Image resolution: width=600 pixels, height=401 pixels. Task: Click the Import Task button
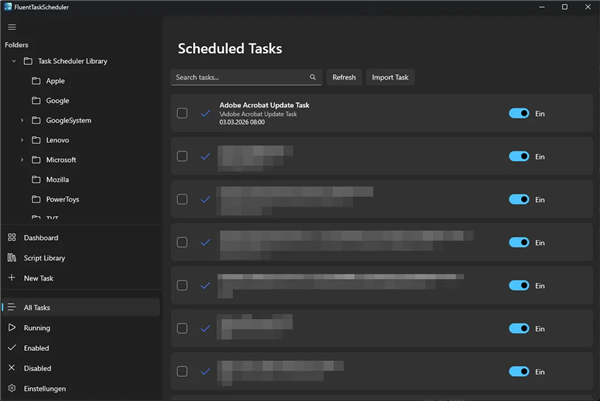pyautogui.click(x=390, y=77)
